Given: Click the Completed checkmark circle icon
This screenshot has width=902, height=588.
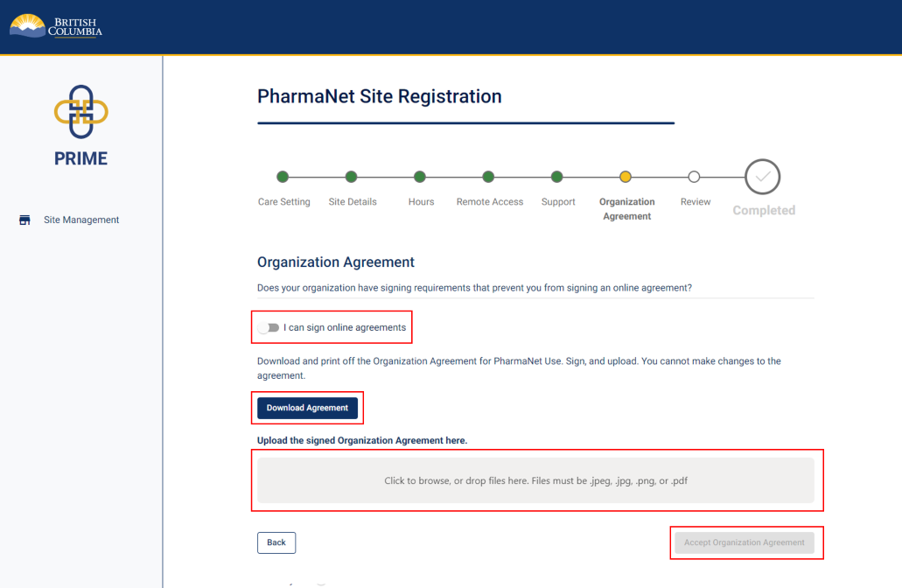Looking at the screenshot, I should (763, 177).
